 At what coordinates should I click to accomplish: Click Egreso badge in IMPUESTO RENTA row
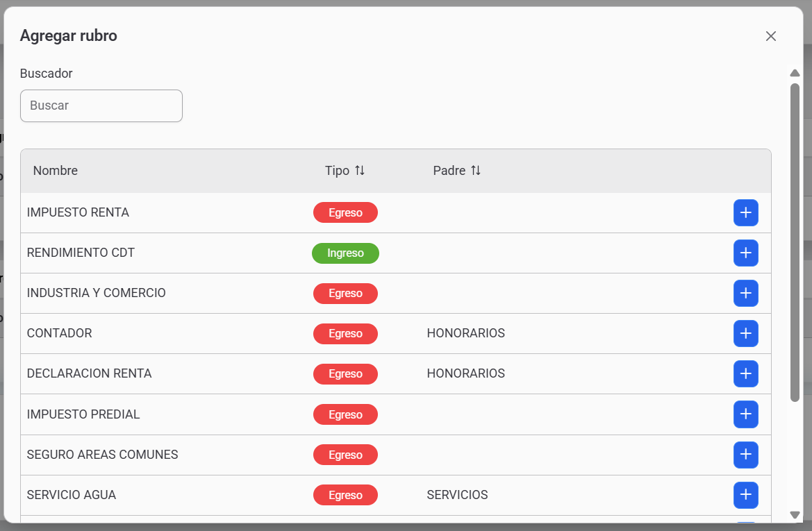[x=345, y=212]
